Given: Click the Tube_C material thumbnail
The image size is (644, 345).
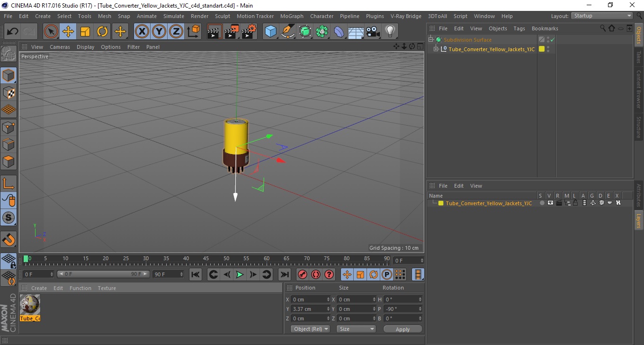Looking at the screenshot, I should 30,305.
